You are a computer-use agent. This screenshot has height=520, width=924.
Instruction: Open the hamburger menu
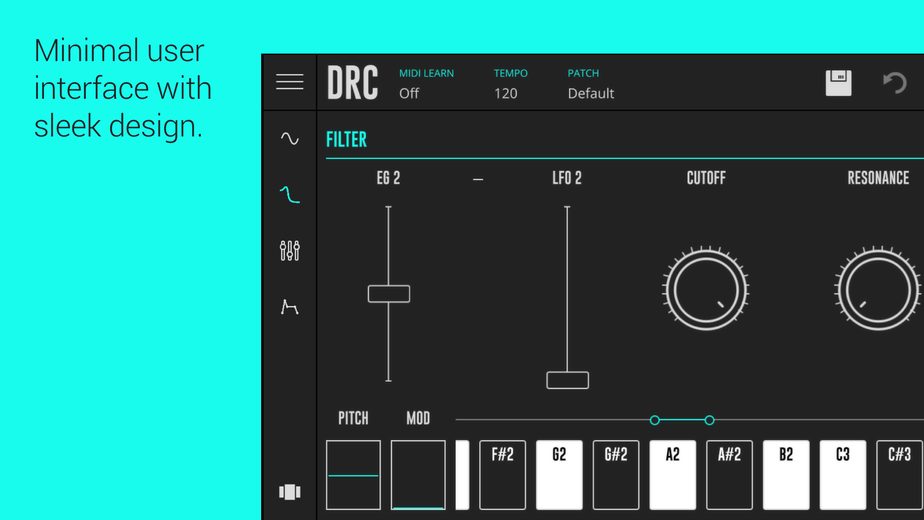pyautogui.click(x=289, y=82)
